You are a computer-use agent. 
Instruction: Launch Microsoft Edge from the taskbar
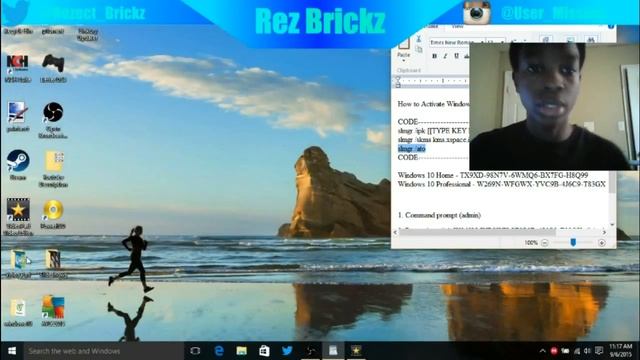coord(219,351)
